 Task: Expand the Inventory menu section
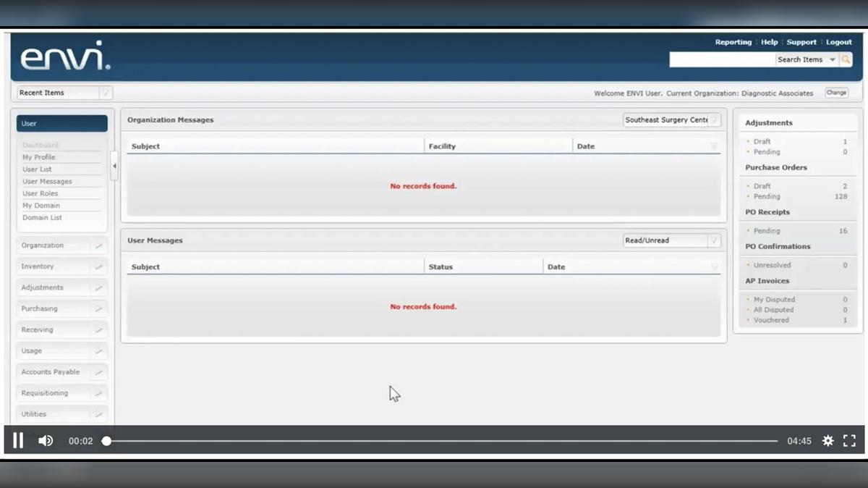(x=62, y=266)
